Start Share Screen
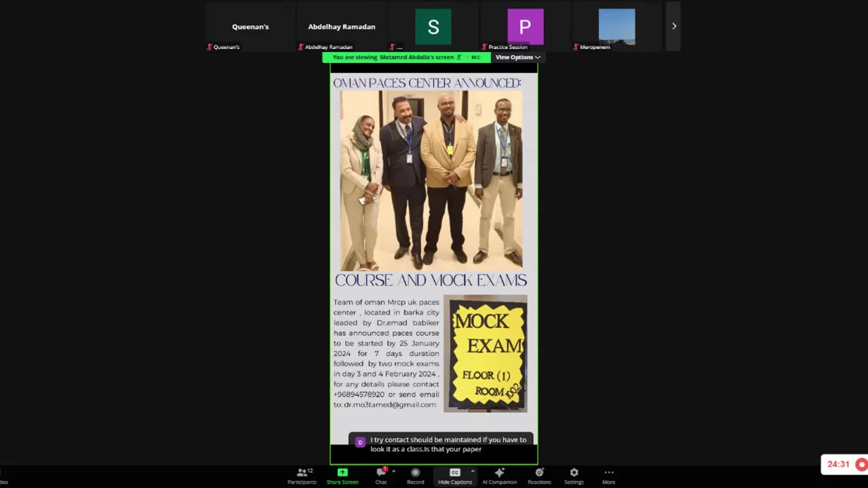Image resolution: width=868 pixels, height=488 pixels. (342, 475)
